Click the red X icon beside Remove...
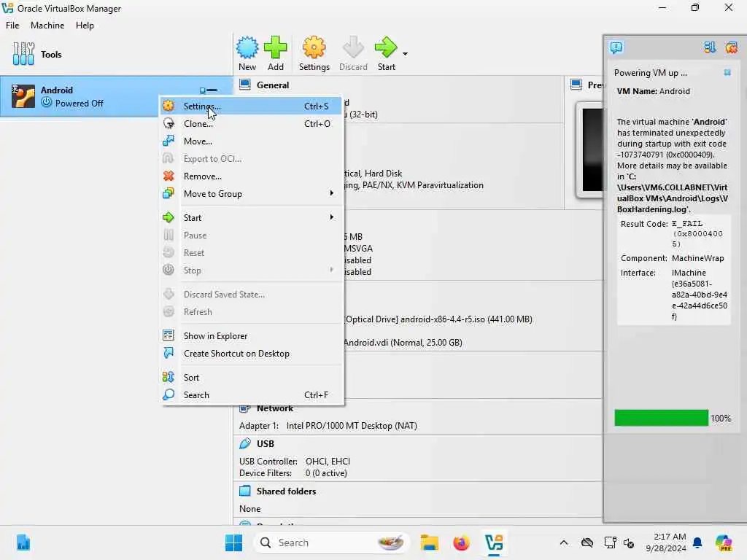Image resolution: width=747 pixels, height=560 pixels. pos(169,176)
